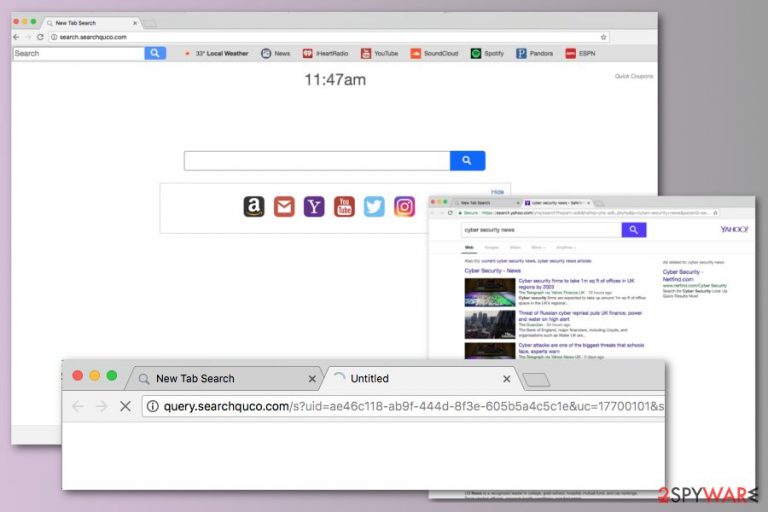Select the Web tab in Yahoo results
This screenshot has width=768, height=512.
click(x=469, y=247)
